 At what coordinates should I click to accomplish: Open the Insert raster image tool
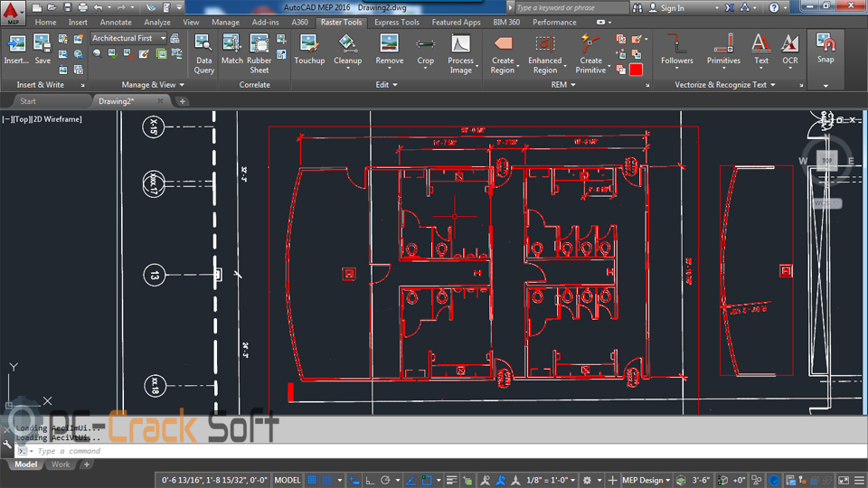[15, 49]
